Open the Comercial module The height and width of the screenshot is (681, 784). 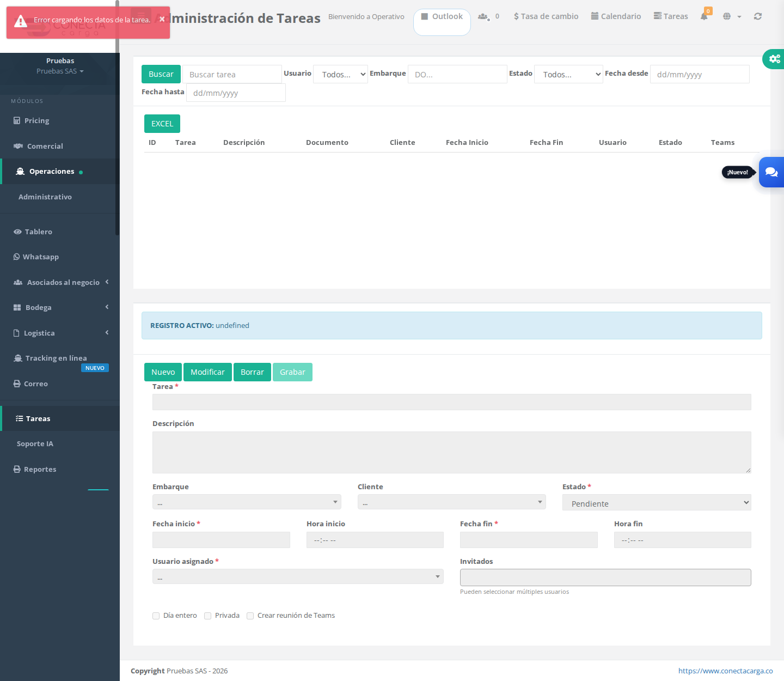[60, 146]
